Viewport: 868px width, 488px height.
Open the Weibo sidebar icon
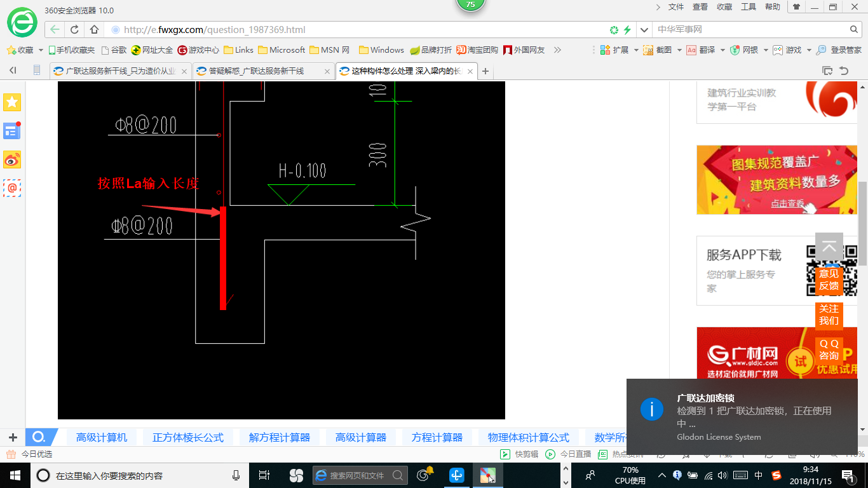pos(12,159)
